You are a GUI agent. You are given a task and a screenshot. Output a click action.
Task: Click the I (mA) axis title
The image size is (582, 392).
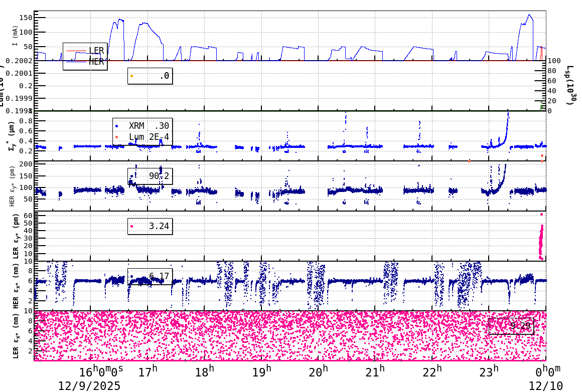[15, 36]
